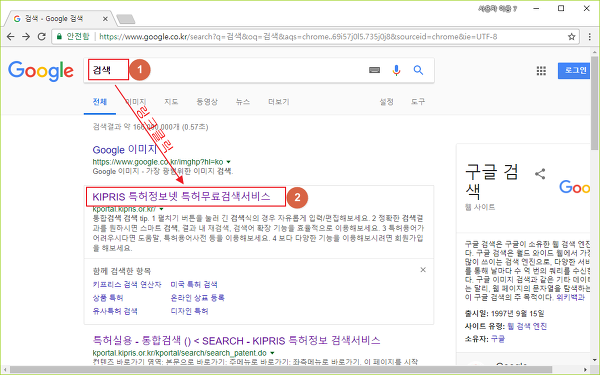Viewport: 600px width, 375px height.
Task: Open related search 상품 특허
Action: (108, 298)
